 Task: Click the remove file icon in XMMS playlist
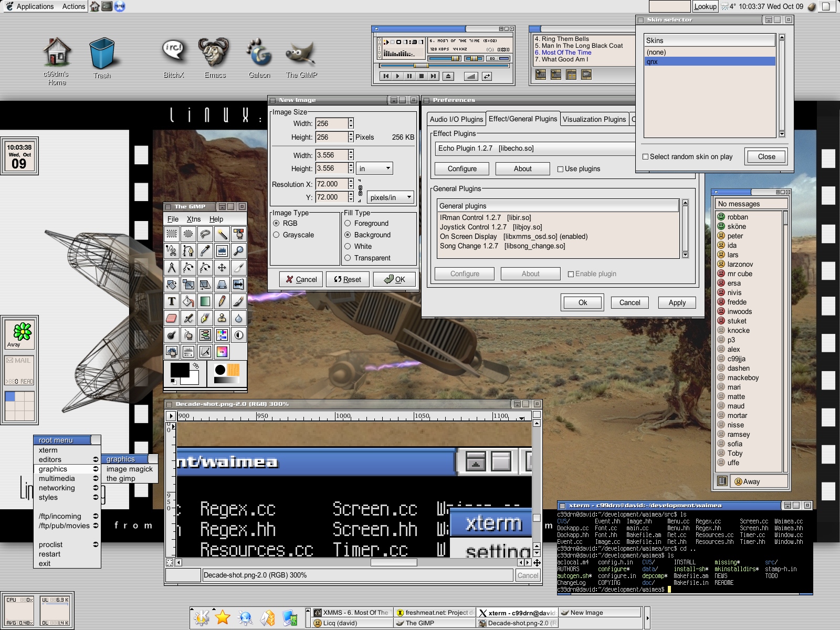(556, 75)
